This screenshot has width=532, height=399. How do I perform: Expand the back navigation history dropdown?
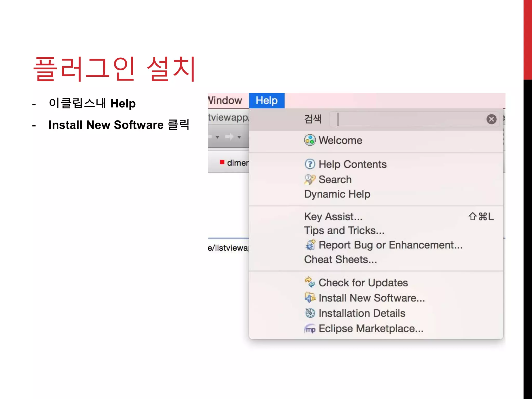point(217,137)
